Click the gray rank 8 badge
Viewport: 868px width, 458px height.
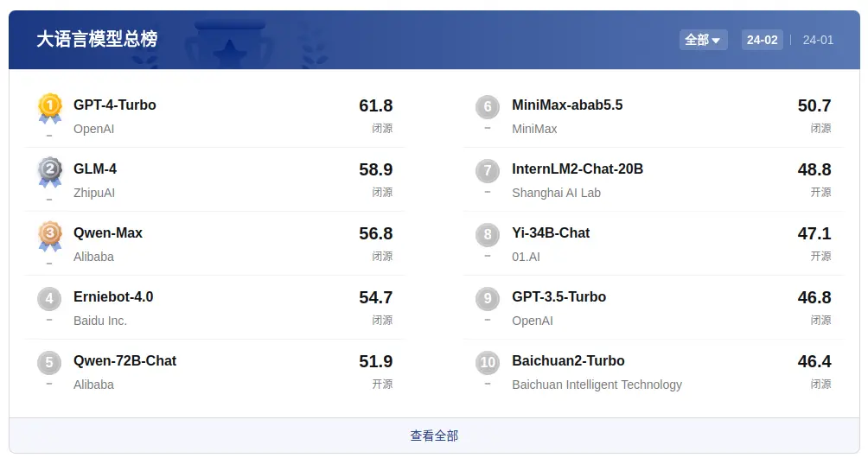pos(488,235)
